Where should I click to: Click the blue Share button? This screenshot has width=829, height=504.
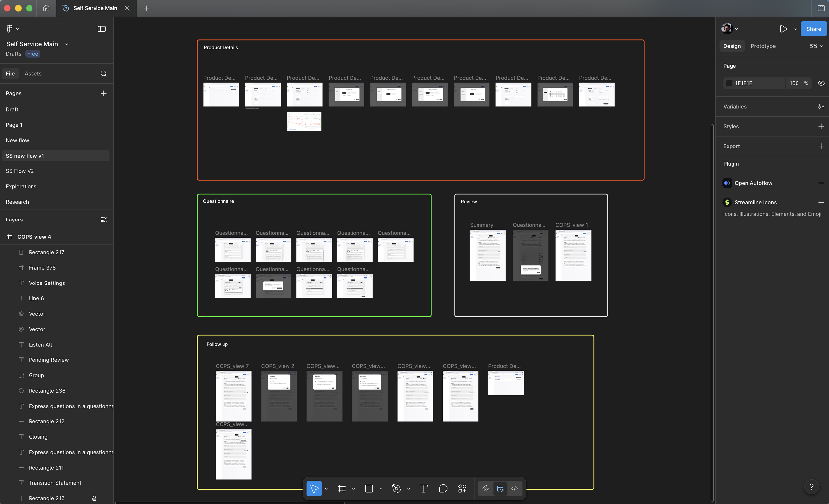813,29
